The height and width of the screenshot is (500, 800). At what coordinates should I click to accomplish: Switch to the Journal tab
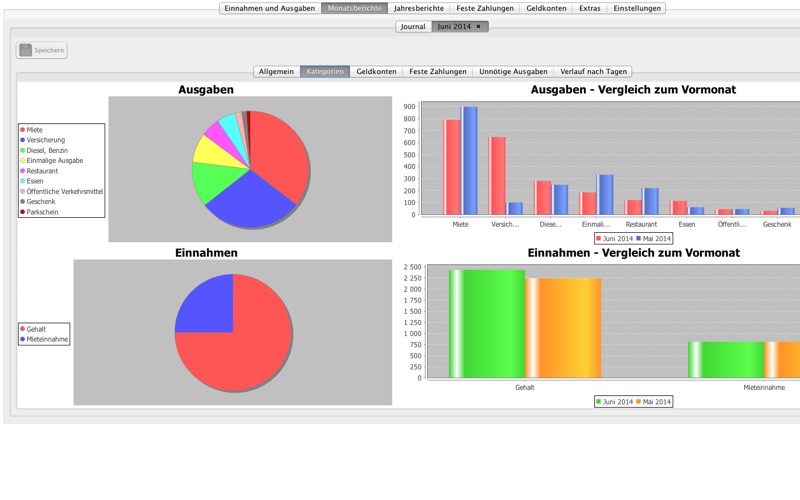coord(413,27)
